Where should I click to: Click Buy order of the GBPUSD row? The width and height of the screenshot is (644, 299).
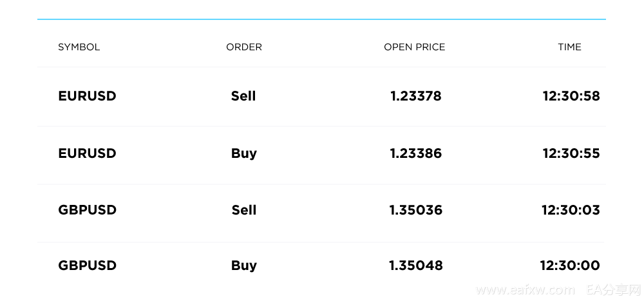[244, 265]
